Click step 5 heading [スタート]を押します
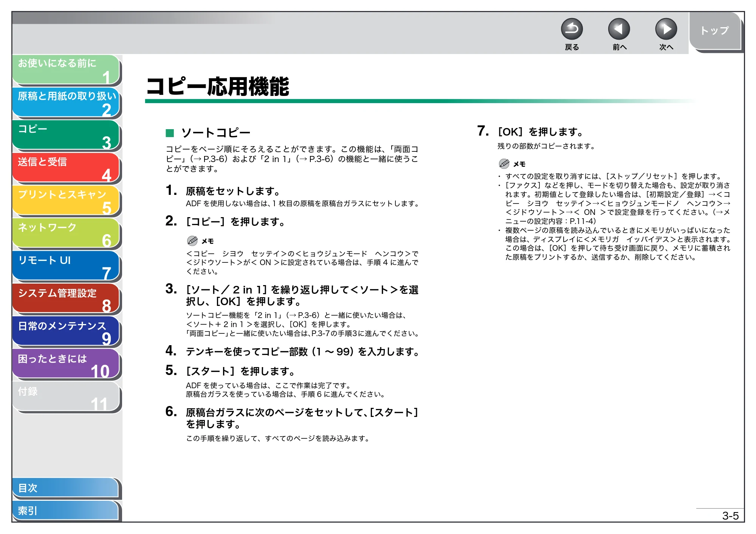 (240, 371)
